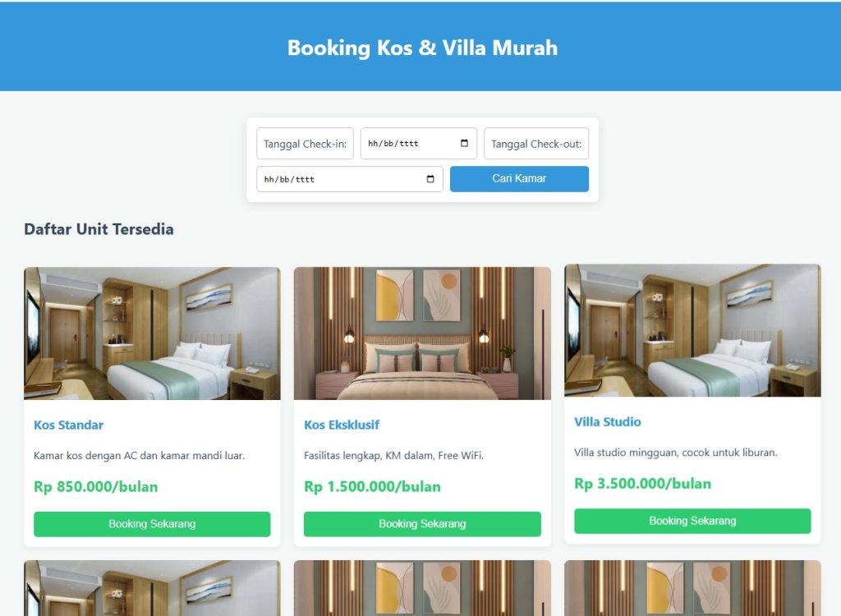Select the Rp 850.000/bulan price
The image size is (841, 616).
(96, 487)
